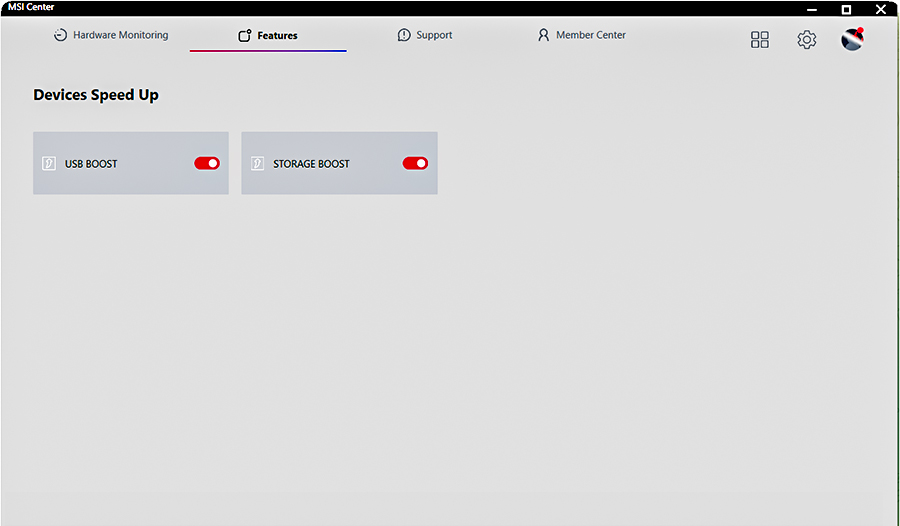Image resolution: width=900 pixels, height=526 pixels.
Task: Go to the Support tab
Action: (434, 35)
